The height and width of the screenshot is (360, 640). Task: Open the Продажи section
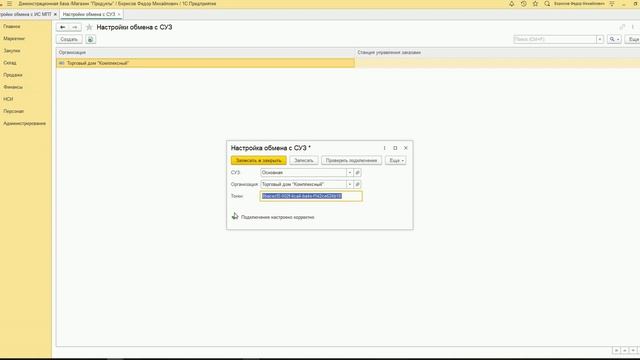[x=13, y=75]
